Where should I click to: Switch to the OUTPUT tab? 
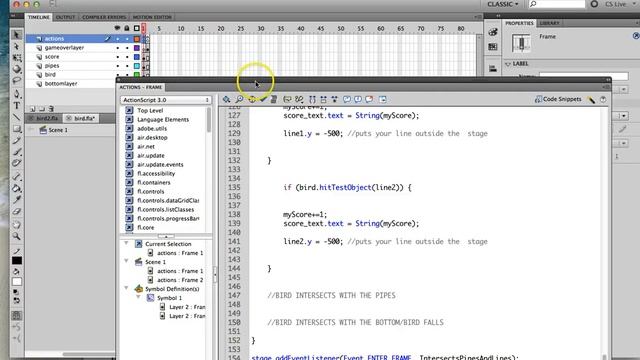coord(65,17)
